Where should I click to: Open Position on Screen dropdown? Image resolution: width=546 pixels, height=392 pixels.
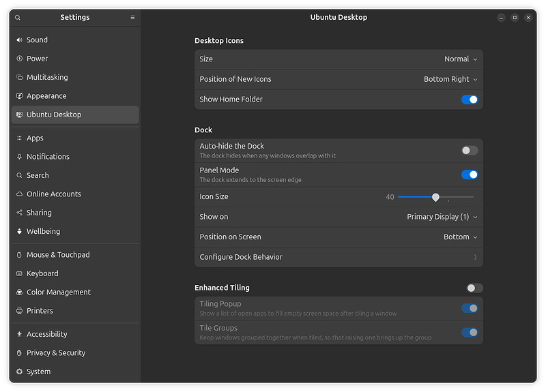(460, 237)
